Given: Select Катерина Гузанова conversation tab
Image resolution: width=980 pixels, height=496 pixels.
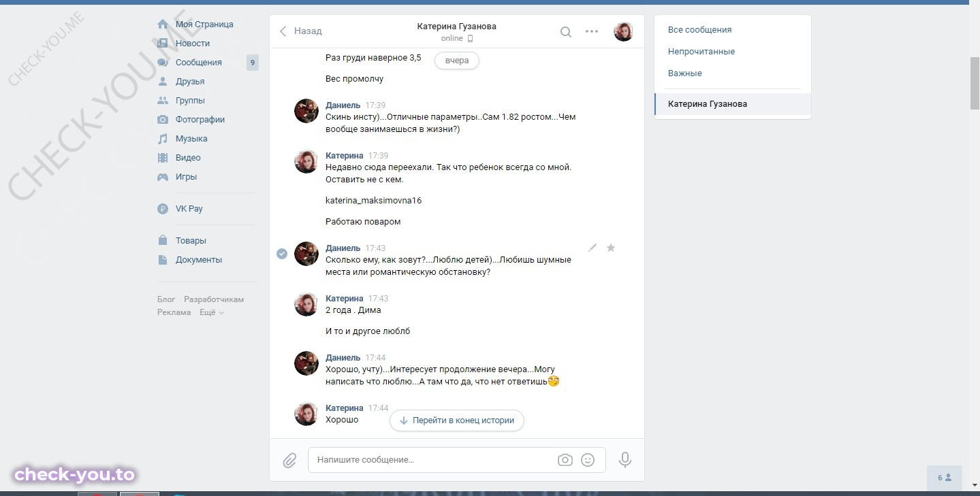Looking at the screenshot, I should pyautogui.click(x=733, y=104).
